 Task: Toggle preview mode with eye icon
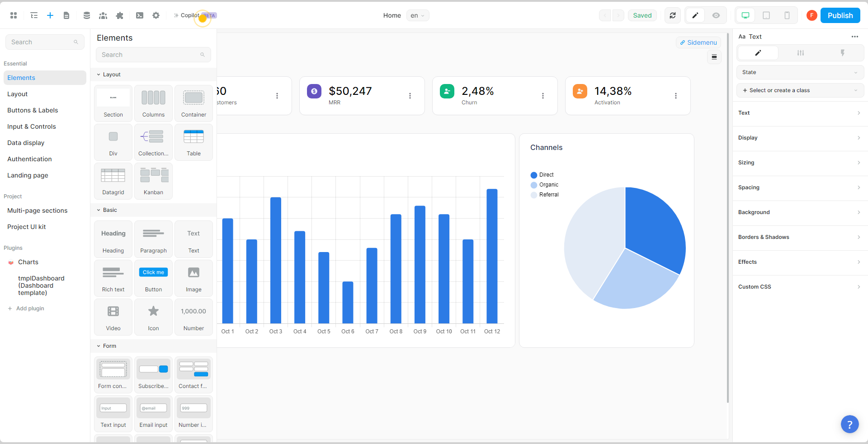coord(716,15)
